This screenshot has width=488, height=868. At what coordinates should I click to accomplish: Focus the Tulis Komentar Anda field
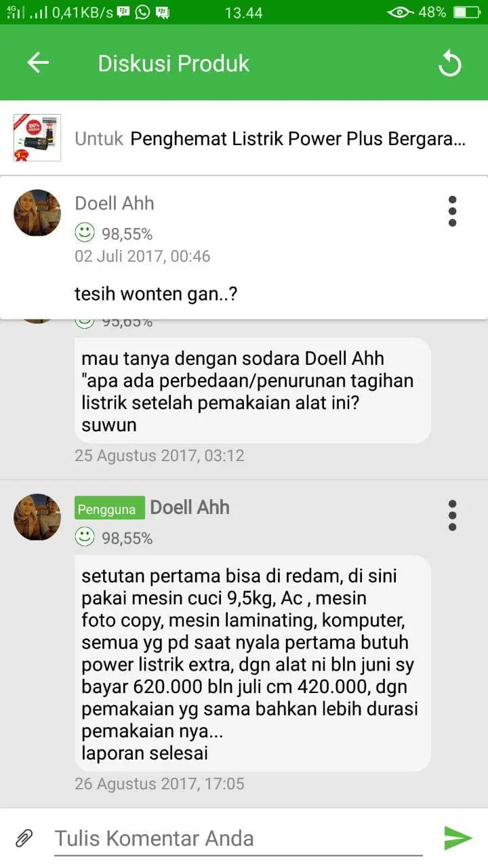238,839
